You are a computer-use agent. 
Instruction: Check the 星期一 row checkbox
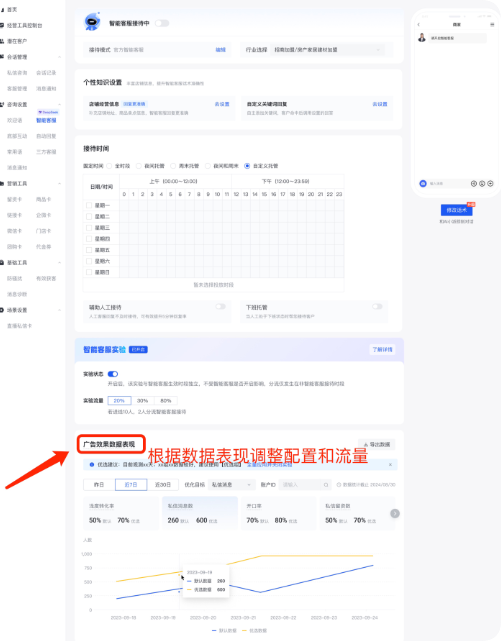click(x=89, y=205)
